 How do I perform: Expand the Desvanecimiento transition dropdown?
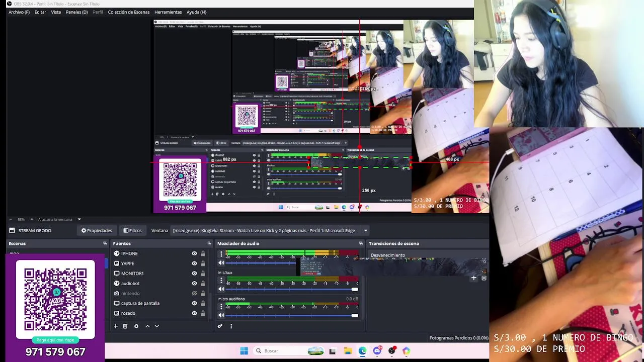click(428, 255)
